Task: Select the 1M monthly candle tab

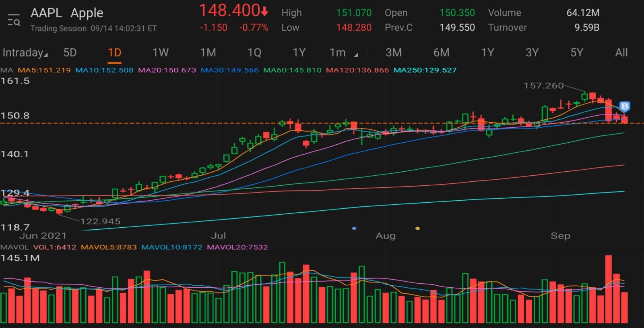Action: (x=208, y=53)
